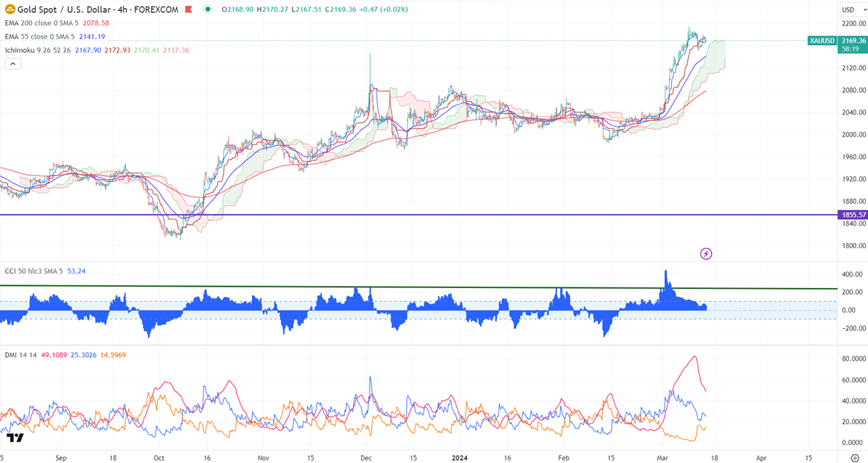Click the open price O2168.90 in header
868x463 pixels.
coord(238,9)
